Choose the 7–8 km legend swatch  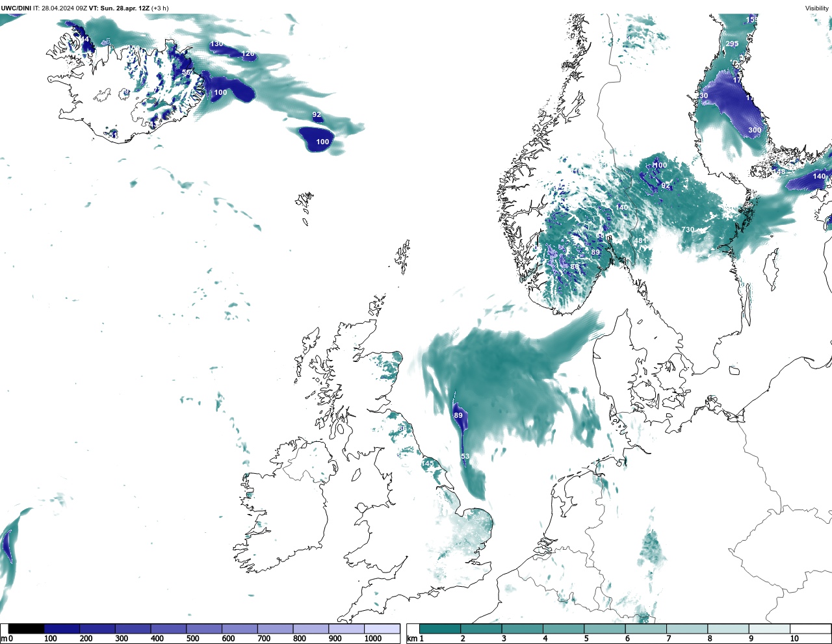pos(687,629)
